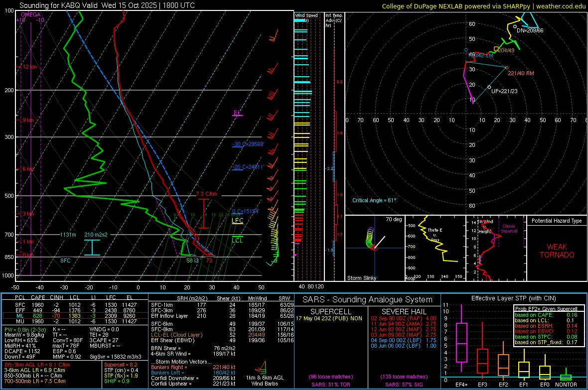Select the 700-500mb LR = 7.5 C/km line
Viewport: 588px width, 390px height.
(35, 381)
